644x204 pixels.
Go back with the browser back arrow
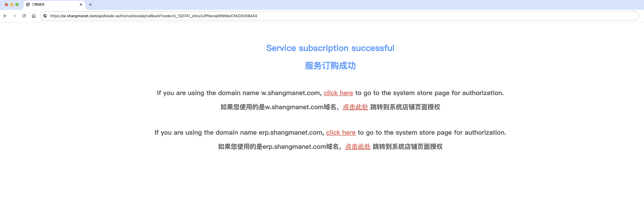5,16
